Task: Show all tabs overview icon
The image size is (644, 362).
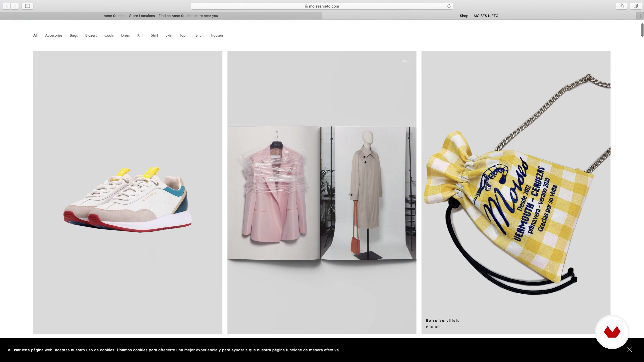Action: [x=636, y=6]
